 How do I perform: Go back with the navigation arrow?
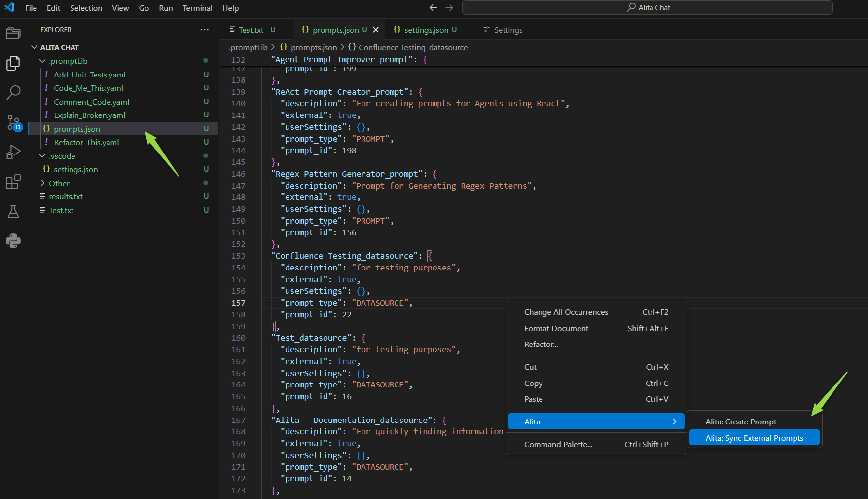point(433,7)
